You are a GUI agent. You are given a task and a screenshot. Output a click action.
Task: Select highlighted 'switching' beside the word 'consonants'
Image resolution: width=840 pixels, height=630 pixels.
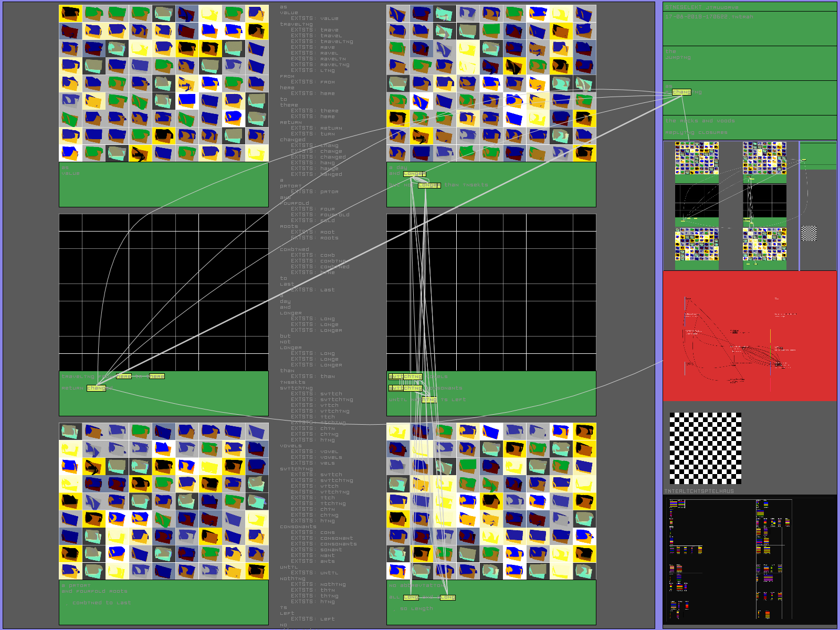coord(405,388)
